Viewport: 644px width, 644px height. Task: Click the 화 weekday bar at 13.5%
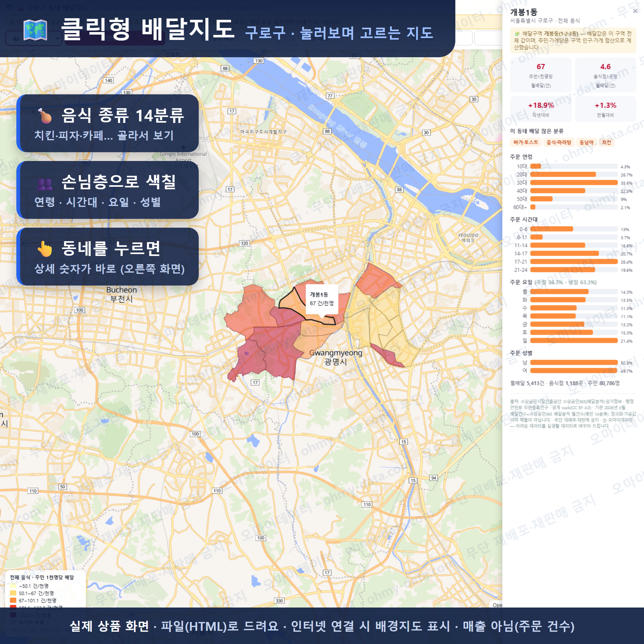pos(574,300)
